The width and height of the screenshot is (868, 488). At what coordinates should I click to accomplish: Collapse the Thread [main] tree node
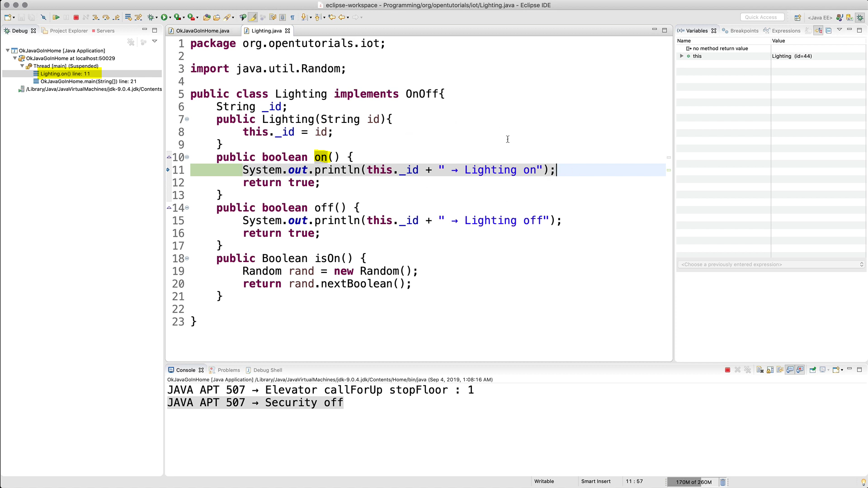coord(22,66)
